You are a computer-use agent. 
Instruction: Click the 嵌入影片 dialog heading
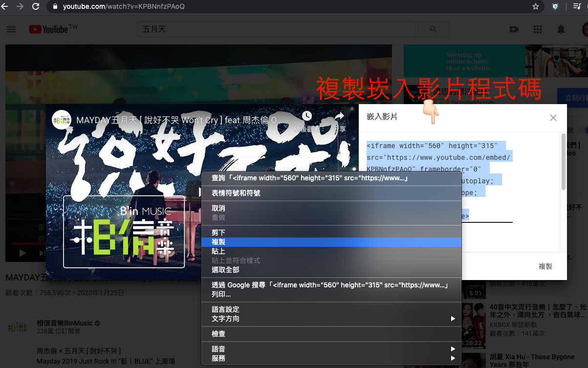pyautogui.click(x=382, y=117)
